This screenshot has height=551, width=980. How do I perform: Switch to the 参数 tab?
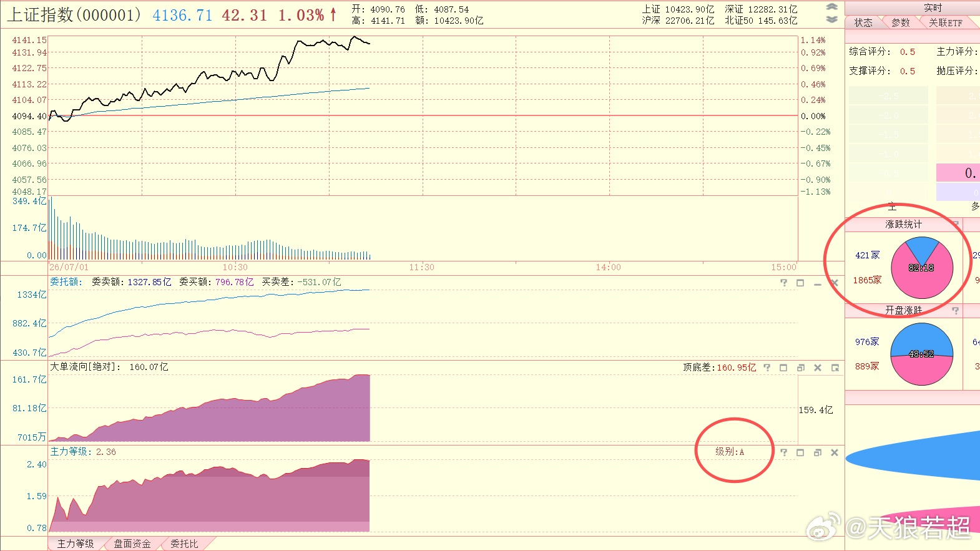click(900, 23)
